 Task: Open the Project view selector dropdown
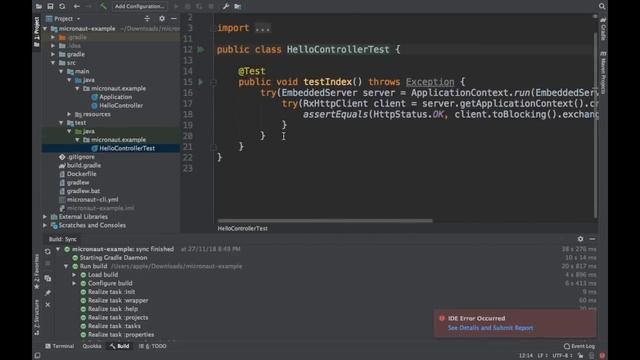[63, 19]
